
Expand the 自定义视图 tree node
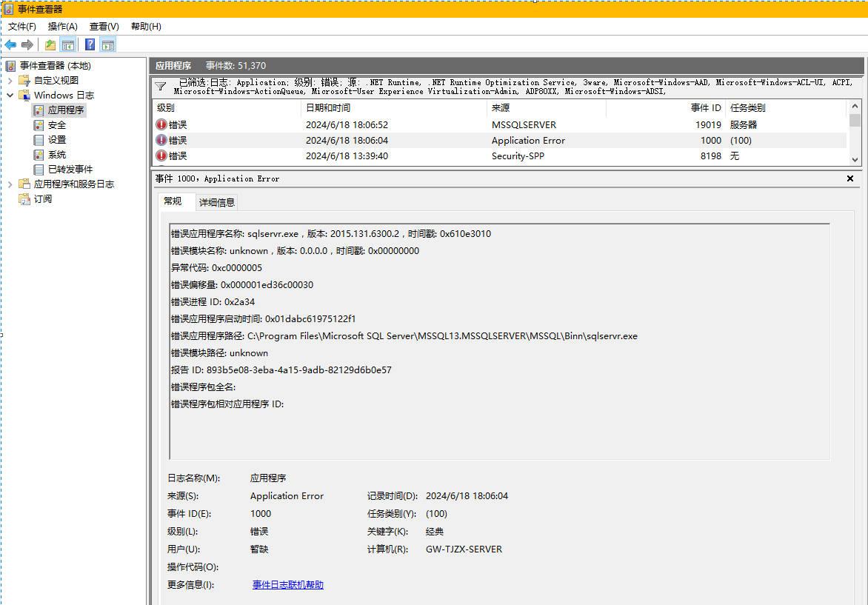point(10,80)
